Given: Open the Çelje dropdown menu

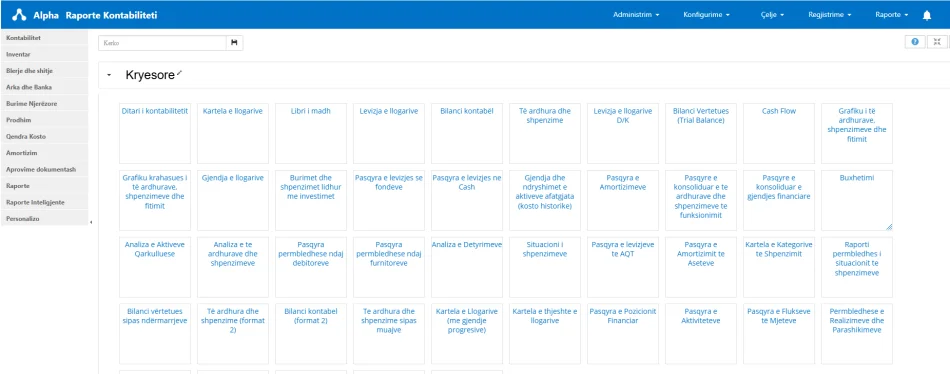Looking at the screenshot, I should (x=772, y=15).
